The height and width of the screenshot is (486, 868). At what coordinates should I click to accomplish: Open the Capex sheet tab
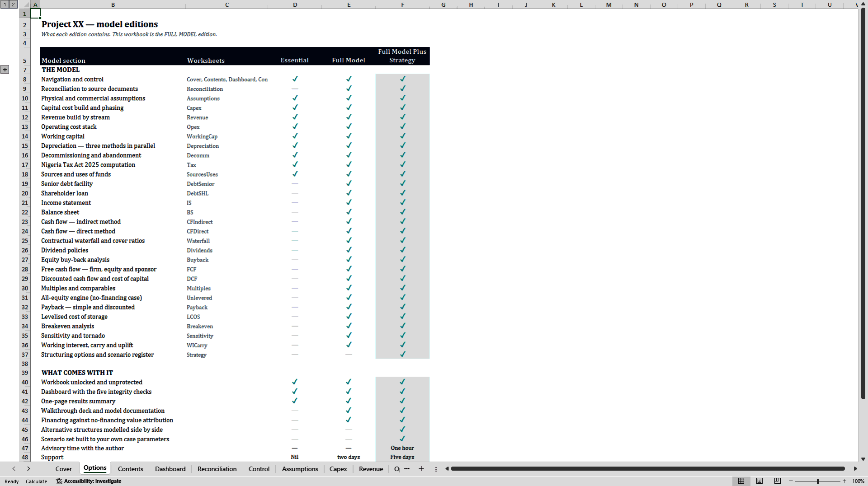click(338, 469)
